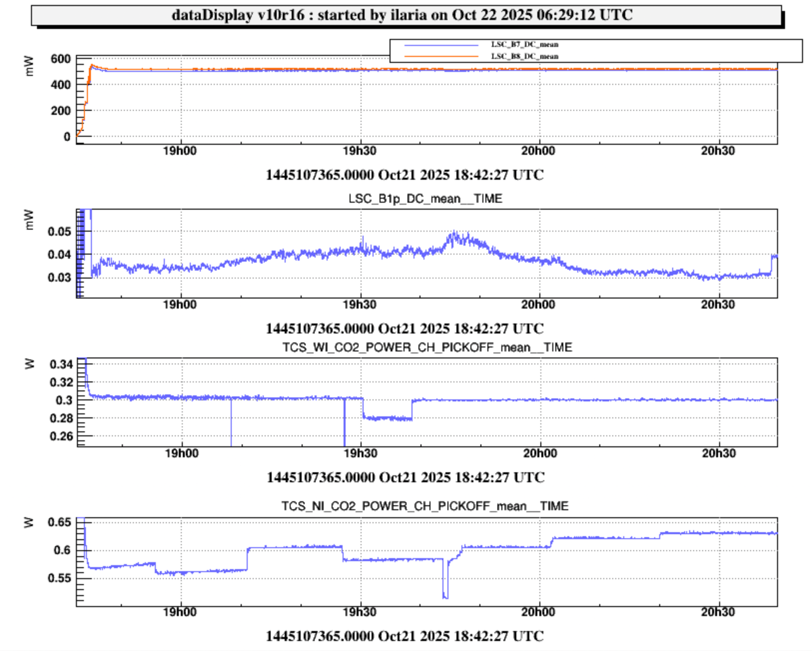812x651 pixels.
Task: Click the GPS timestamp caption beneath the top plot
Action: click(x=405, y=175)
